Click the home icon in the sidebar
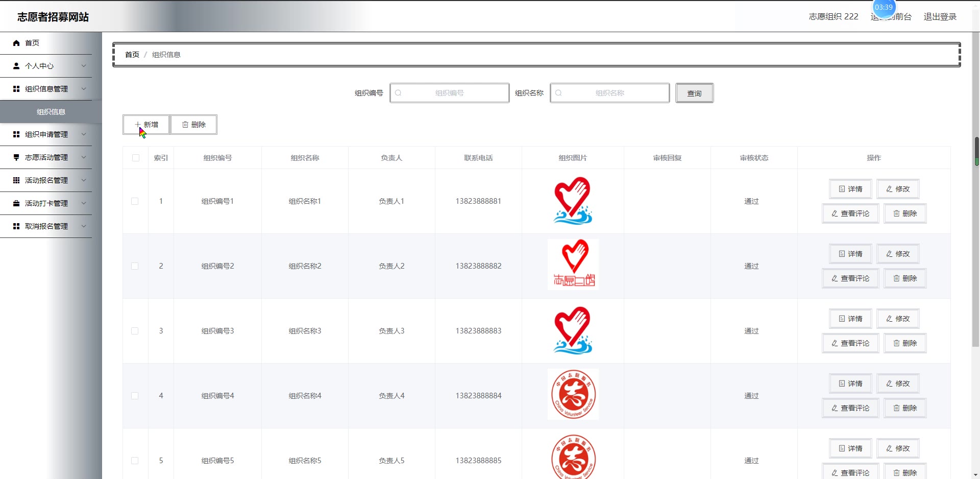Screen dimensions: 980x479 [16, 43]
